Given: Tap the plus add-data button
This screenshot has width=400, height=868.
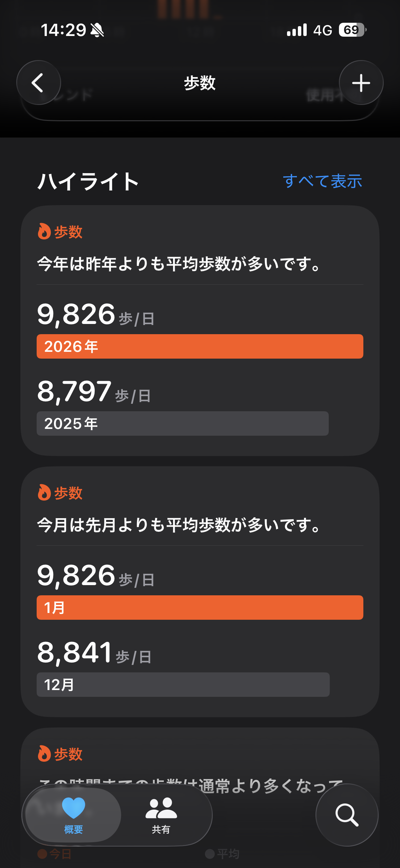Looking at the screenshot, I should point(361,83).
